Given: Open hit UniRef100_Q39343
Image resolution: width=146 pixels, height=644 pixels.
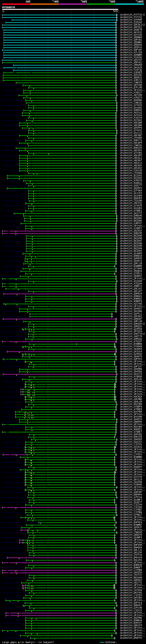Looking at the screenshot, I should [x=131, y=22].
